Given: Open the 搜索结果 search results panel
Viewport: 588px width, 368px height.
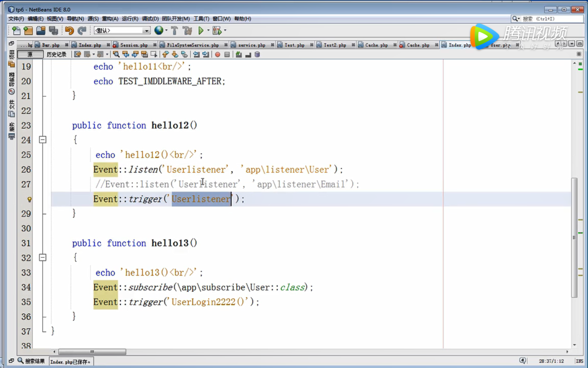Looking at the screenshot, I should point(31,361).
